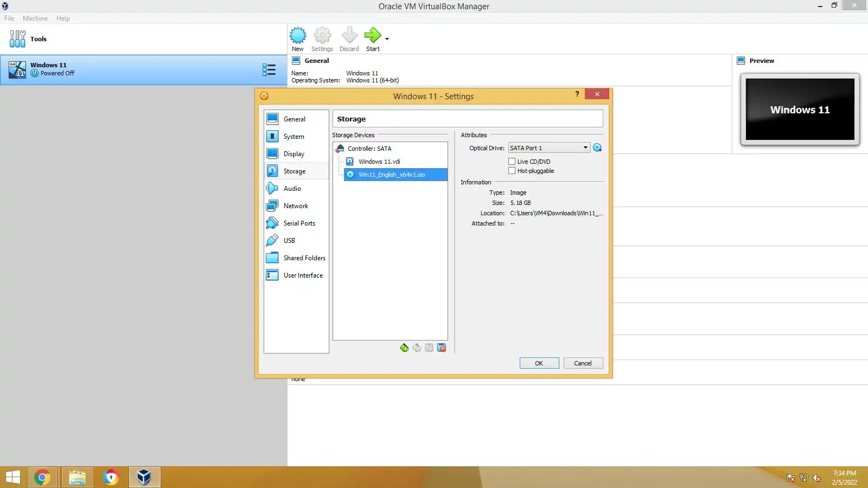This screenshot has height=488, width=868.
Task: Open File Explorer from the taskbar
Action: point(78,477)
